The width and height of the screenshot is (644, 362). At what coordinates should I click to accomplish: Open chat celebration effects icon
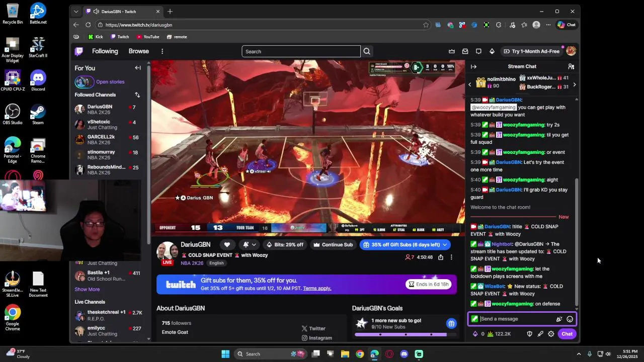click(x=559, y=319)
